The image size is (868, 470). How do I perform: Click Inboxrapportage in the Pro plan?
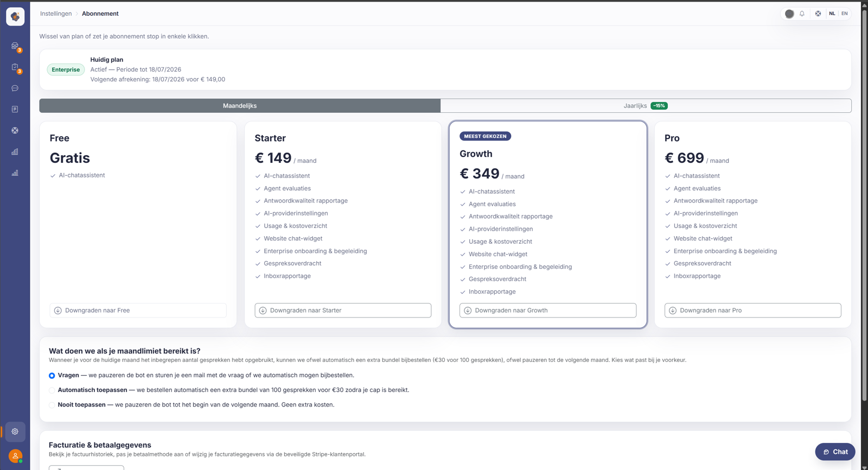tap(697, 276)
